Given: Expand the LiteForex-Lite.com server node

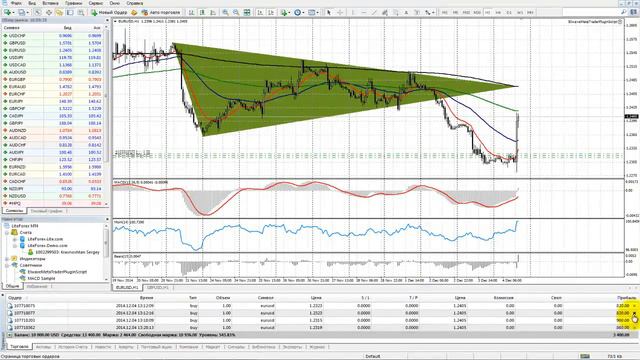Looking at the screenshot, I should click(x=15, y=239).
